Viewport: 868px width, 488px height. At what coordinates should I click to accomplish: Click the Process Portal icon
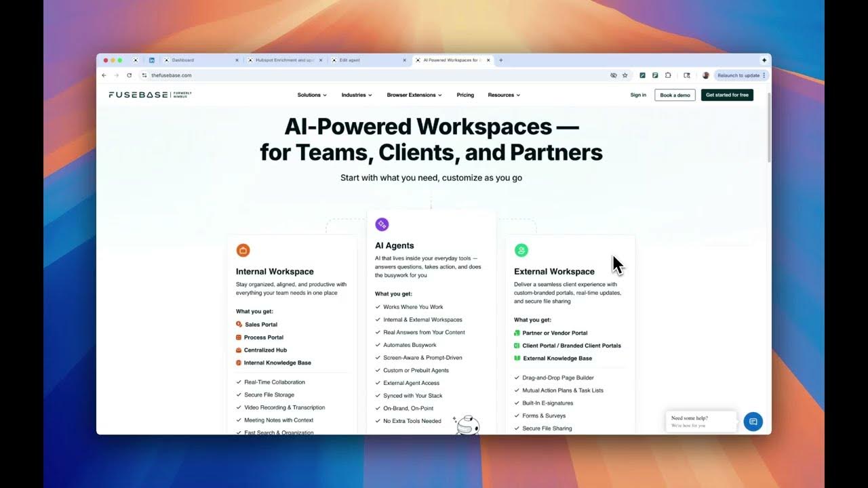(x=238, y=337)
